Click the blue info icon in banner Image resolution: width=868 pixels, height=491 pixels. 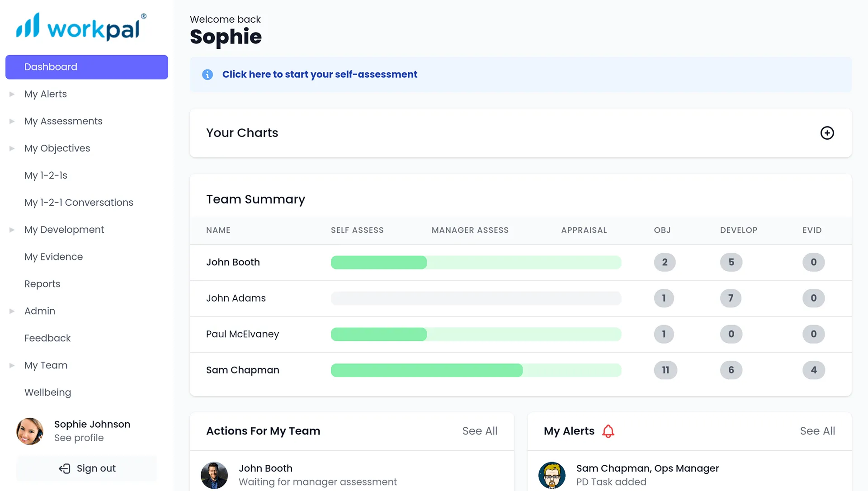(208, 75)
